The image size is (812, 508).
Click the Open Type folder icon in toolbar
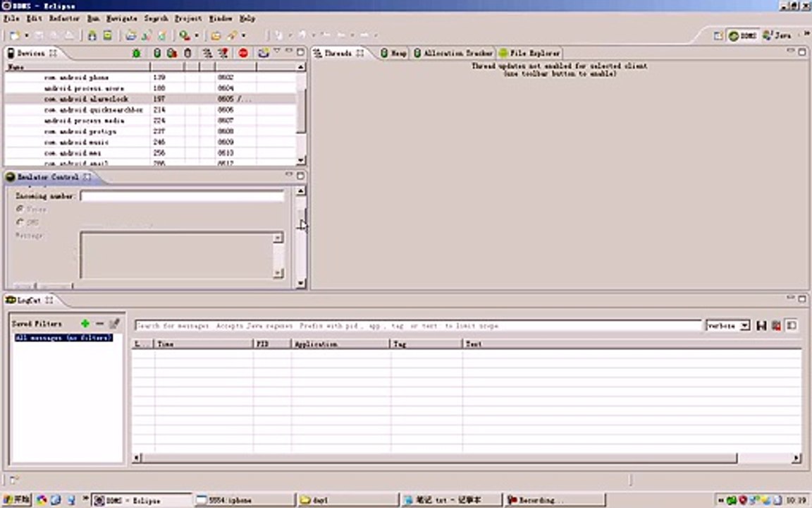pyautogui.click(x=216, y=36)
